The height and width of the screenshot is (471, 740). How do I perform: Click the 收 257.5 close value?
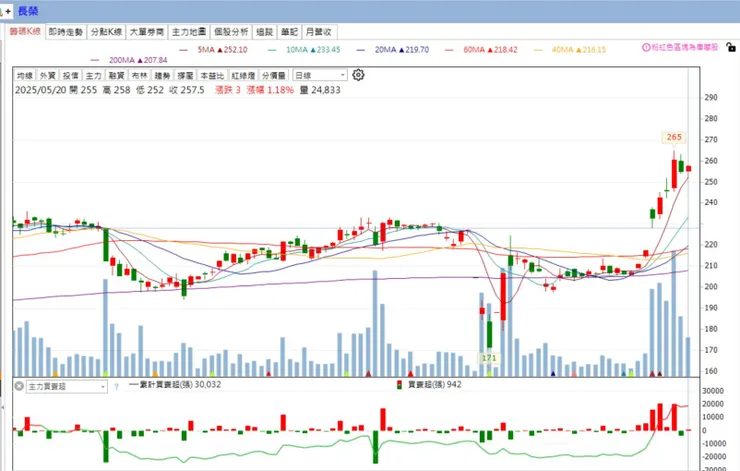(187, 90)
